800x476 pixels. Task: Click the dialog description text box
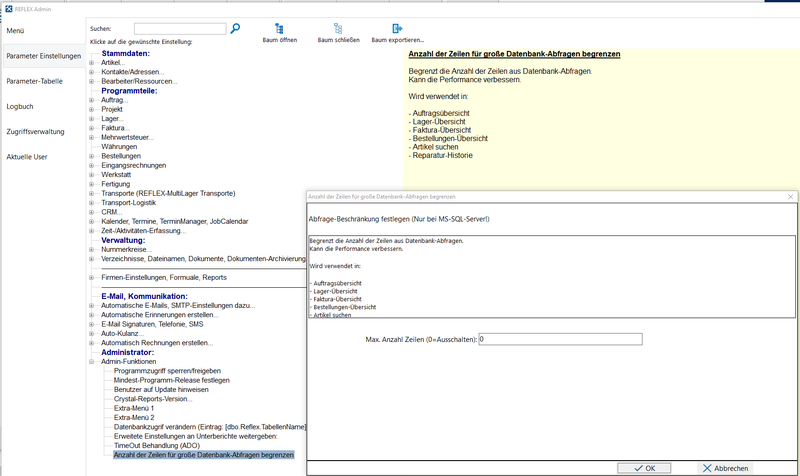click(x=552, y=277)
